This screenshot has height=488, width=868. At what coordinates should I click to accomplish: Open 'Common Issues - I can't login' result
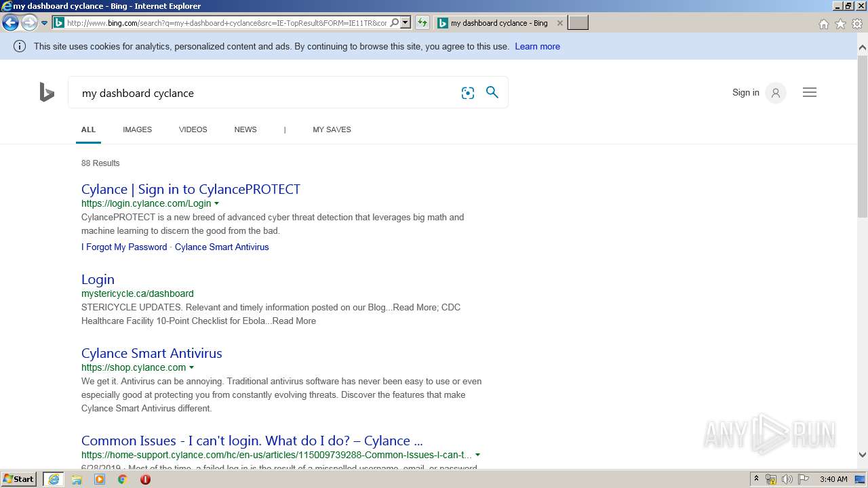(252, 441)
